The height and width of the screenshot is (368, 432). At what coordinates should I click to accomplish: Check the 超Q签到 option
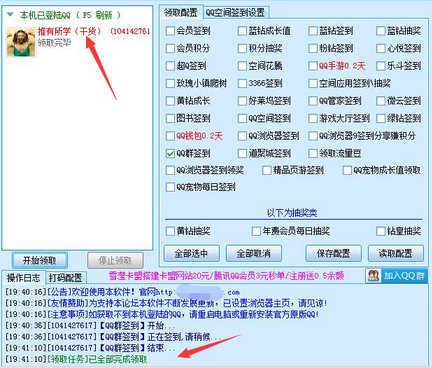[x=170, y=66]
